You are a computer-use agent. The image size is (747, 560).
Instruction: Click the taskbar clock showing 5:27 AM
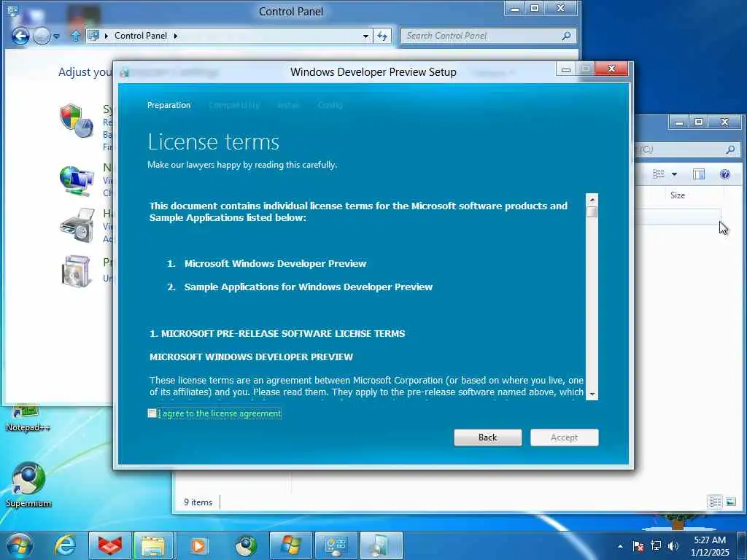[x=710, y=546]
